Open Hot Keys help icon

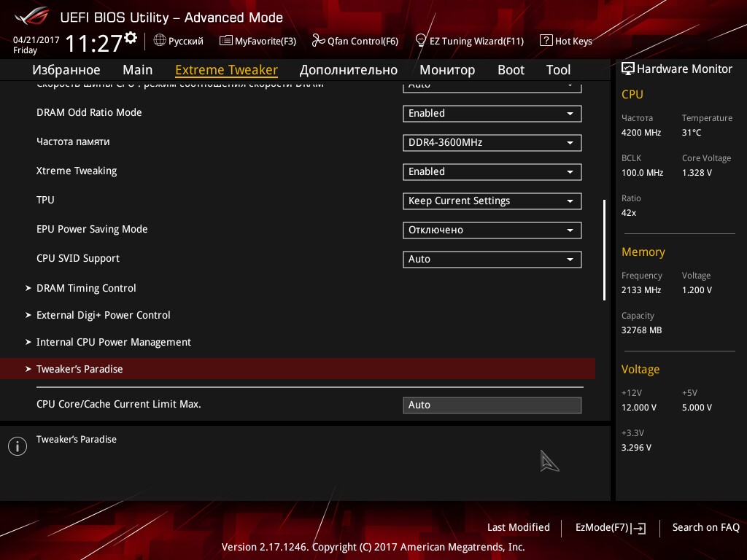point(546,41)
